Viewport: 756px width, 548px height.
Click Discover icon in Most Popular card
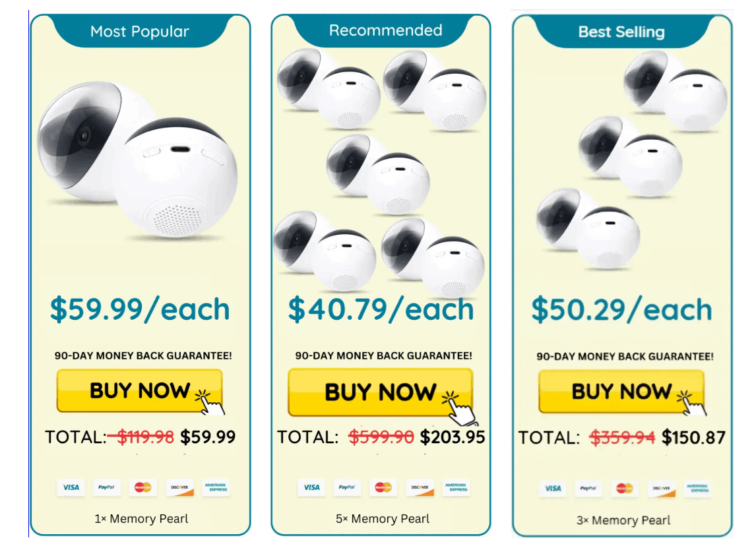179,487
